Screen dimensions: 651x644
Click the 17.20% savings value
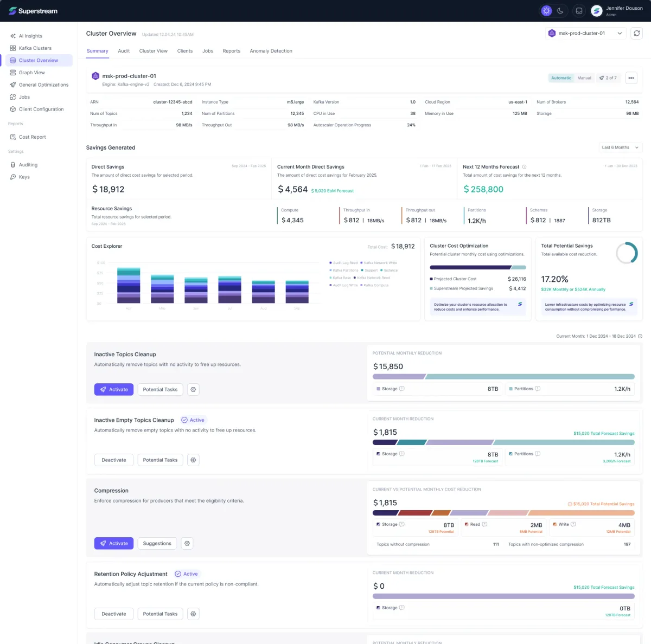coord(554,279)
